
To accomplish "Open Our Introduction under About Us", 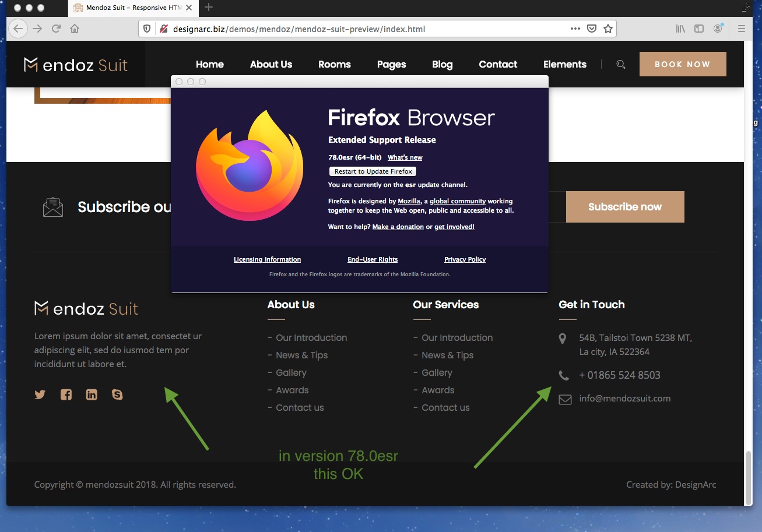I will [x=311, y=337].
